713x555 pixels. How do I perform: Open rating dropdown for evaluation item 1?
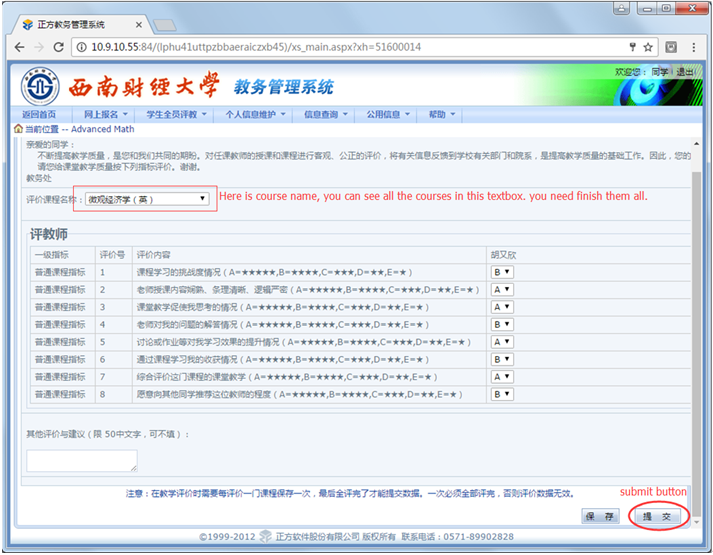click(500, 271)
